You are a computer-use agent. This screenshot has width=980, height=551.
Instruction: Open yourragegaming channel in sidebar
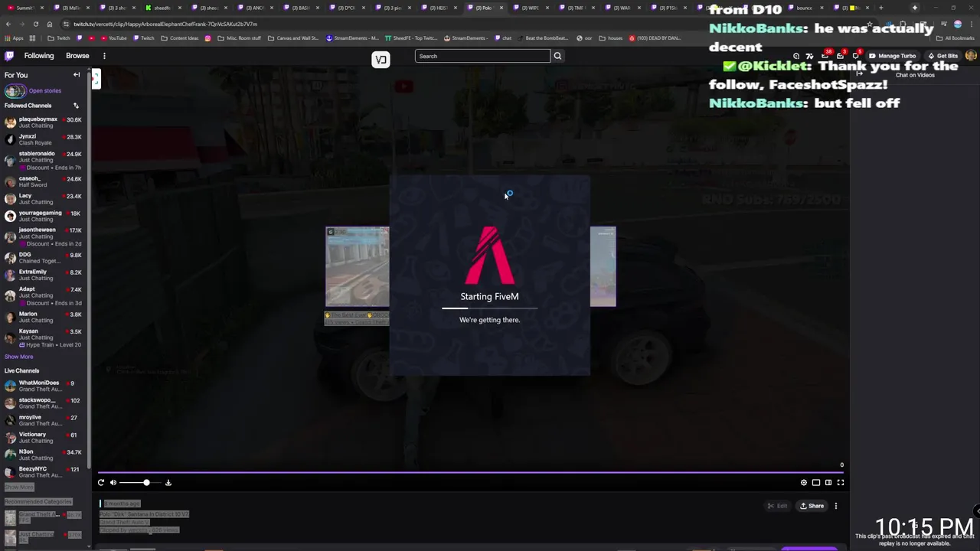(x=44, y=216)
